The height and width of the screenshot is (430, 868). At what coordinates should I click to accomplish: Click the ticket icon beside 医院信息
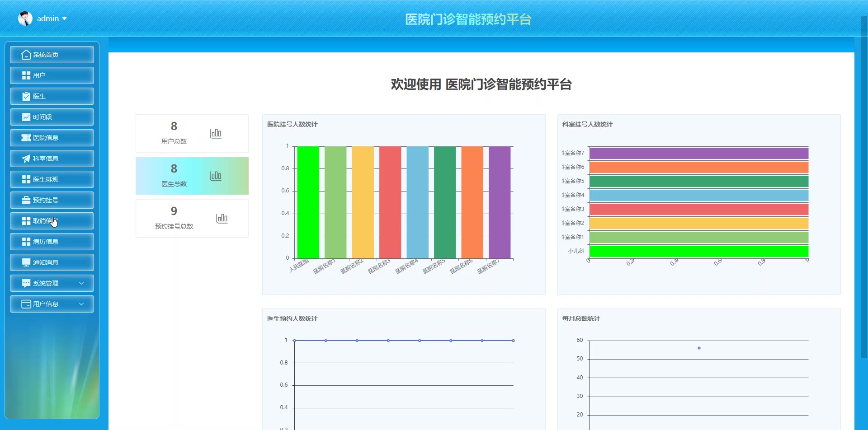(26, 138)
